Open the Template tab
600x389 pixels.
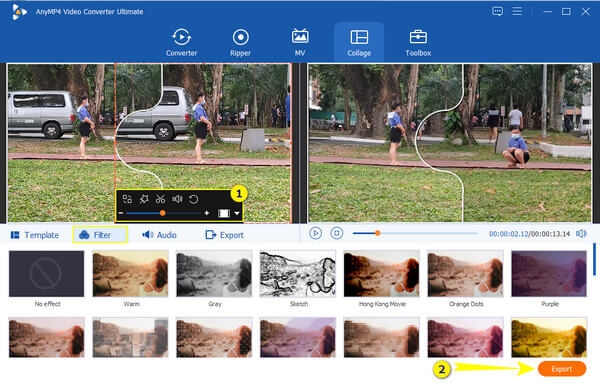[35, 235]
